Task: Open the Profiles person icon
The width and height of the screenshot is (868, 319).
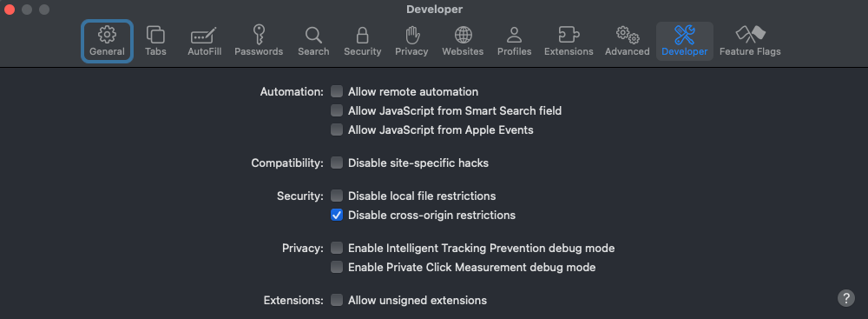Action: pos(514,35)
